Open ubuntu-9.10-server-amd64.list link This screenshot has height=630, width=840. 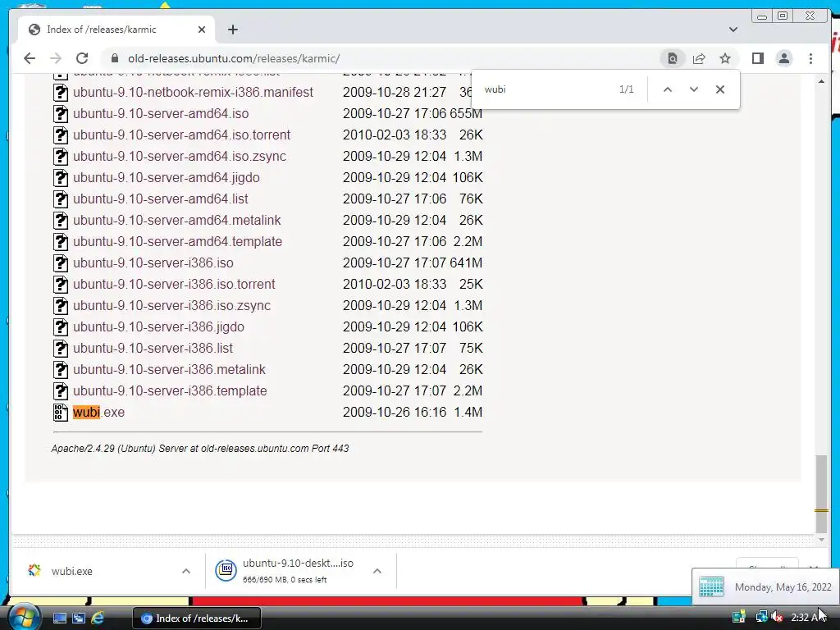tap(160, 199)
